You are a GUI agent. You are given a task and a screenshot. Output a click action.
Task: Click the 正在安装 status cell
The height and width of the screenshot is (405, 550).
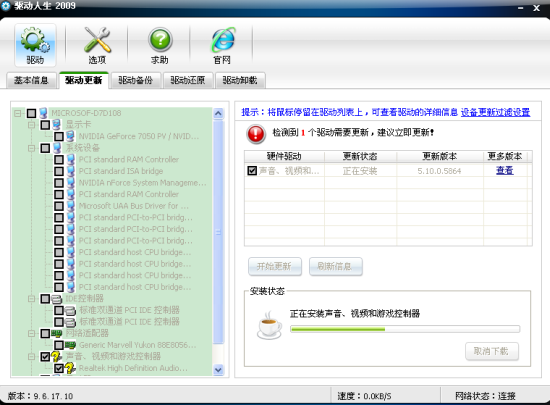360,171
